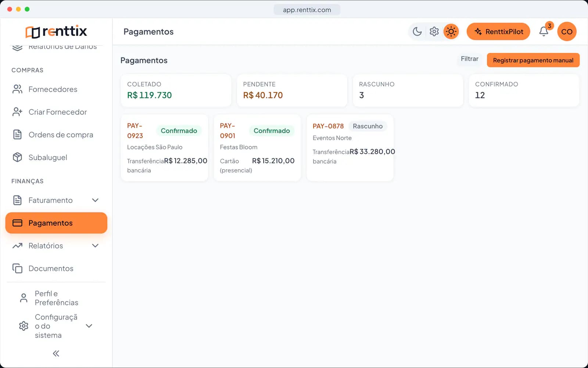Click the Fornecedores people icon
Screen dimensions: 588x368
point(17,89)
